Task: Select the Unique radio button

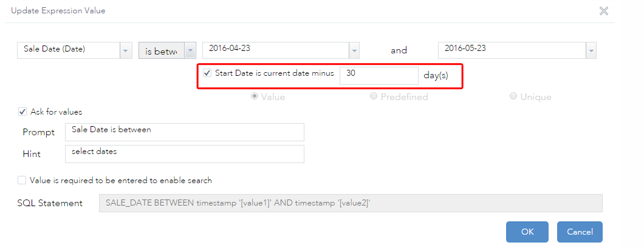Action: [513, 96]
